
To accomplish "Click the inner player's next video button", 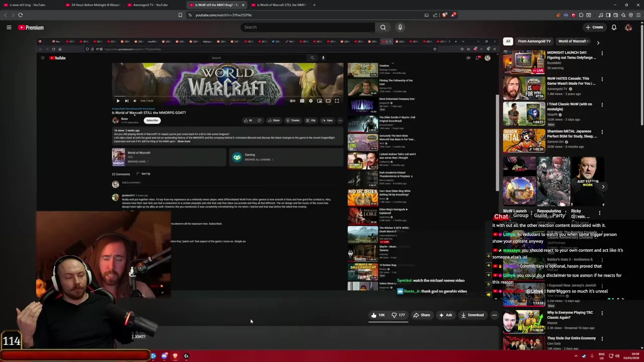I will pyautogui.click(x=126, y=101).
